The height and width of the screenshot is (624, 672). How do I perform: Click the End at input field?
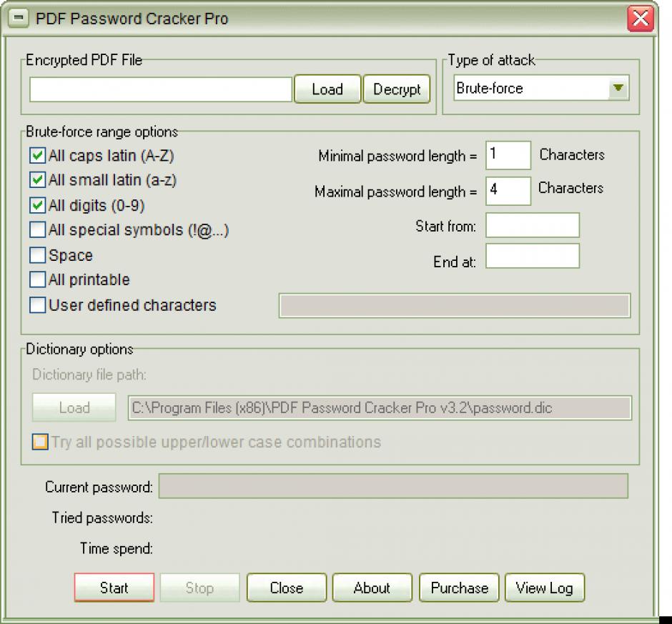[533, 256]
